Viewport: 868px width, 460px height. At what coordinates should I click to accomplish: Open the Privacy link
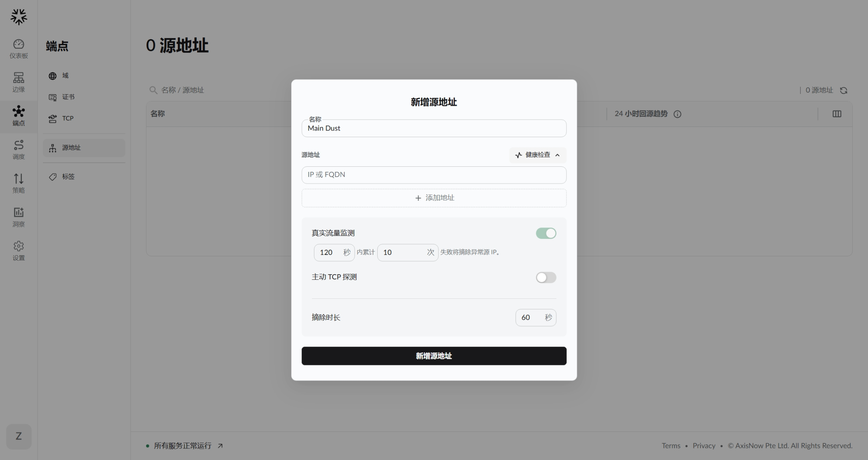coord(704,446)
